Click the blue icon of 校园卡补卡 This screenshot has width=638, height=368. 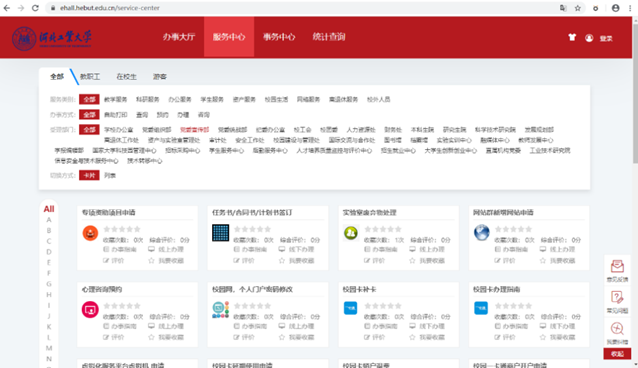(x=350, y=308)
